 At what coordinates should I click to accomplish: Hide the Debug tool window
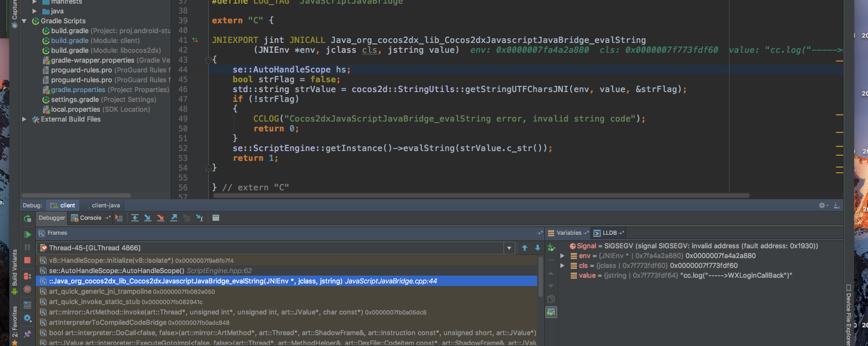coord(836,205)
